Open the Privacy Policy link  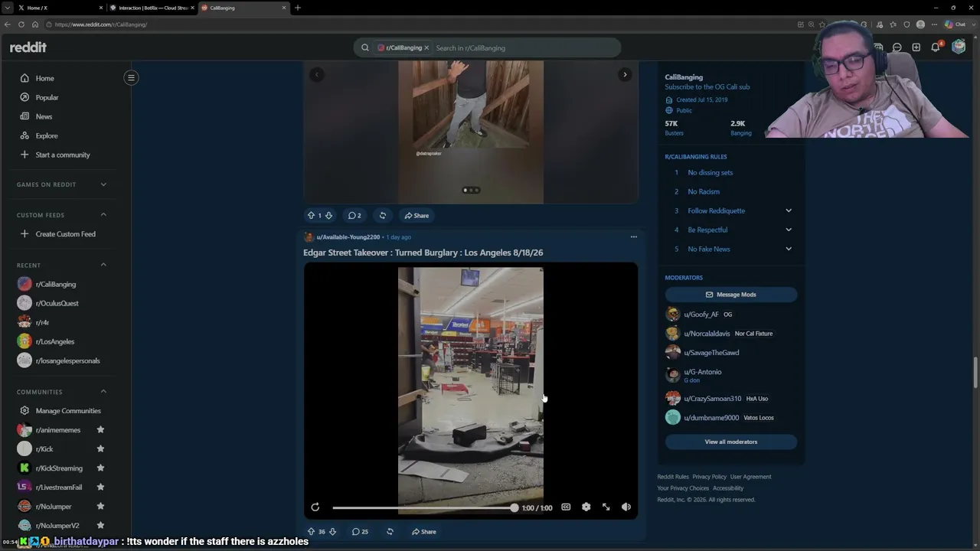point(709,477)
